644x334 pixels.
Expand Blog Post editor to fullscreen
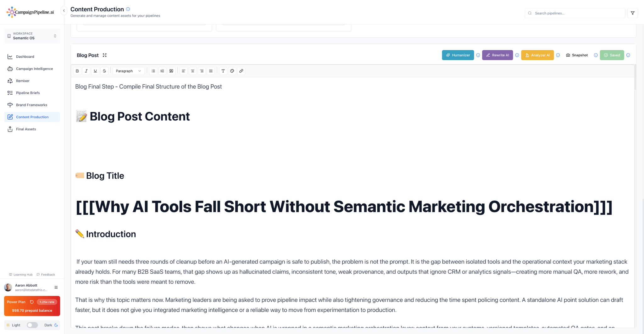pos(105,55)
